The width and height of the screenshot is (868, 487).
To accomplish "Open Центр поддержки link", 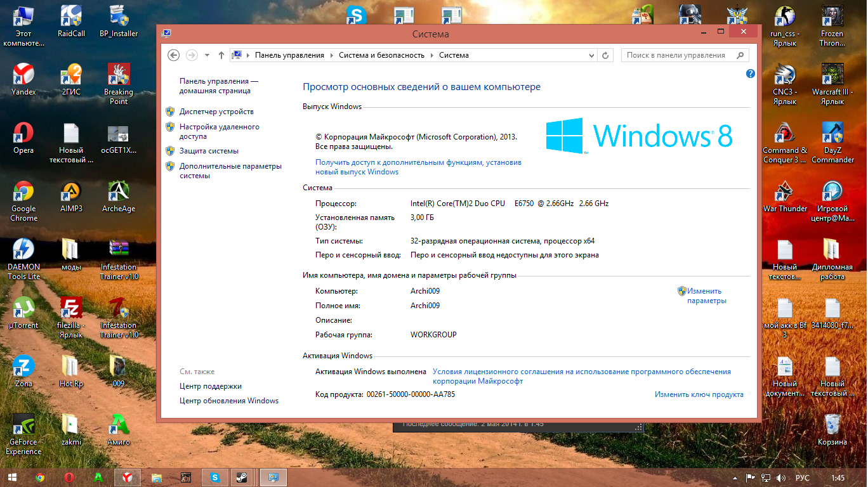I will click(211, 386).
